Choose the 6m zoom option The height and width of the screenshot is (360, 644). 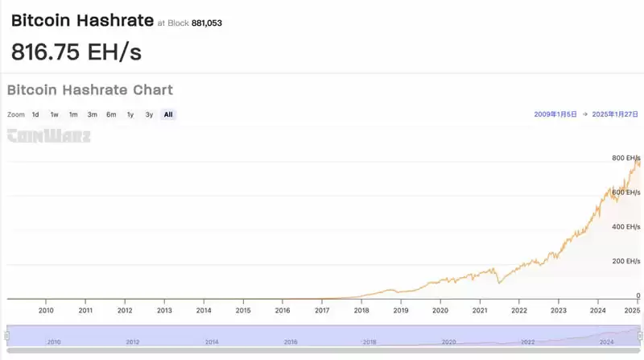click(111, 114)
